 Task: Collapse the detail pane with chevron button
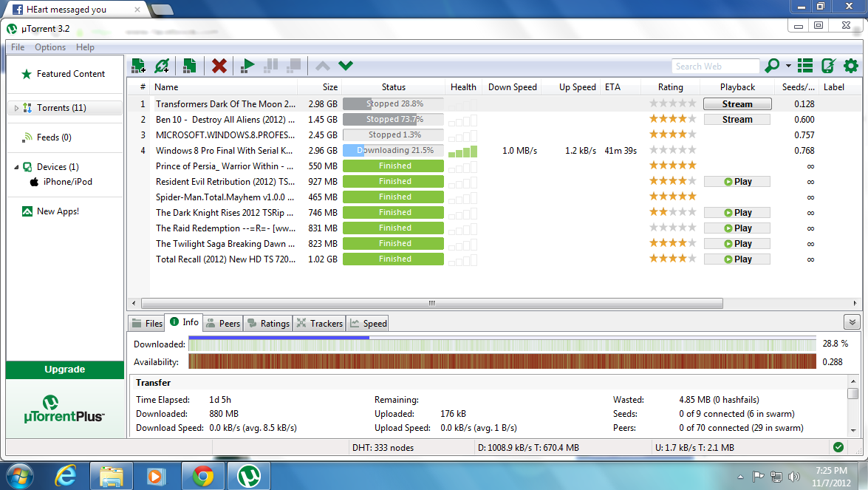click(852, 322)
